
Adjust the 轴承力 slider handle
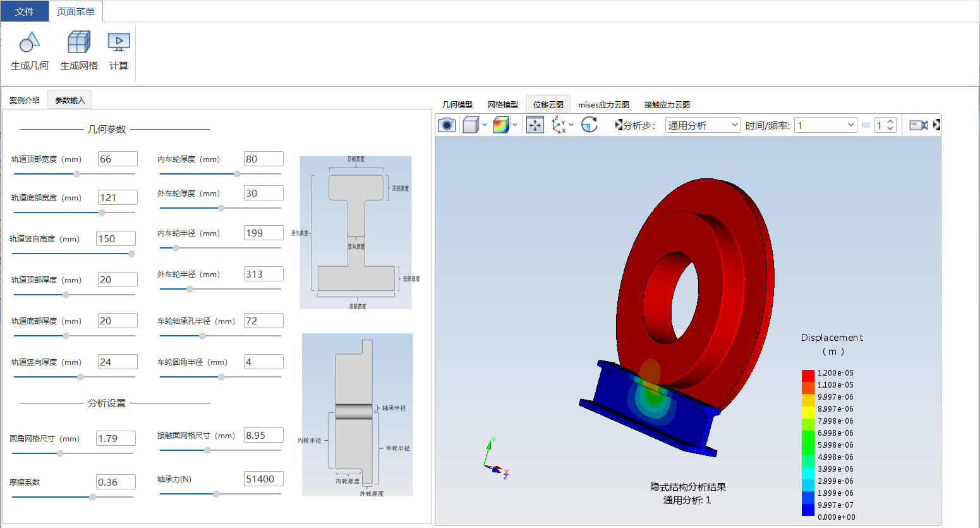[x=216, y=494]
